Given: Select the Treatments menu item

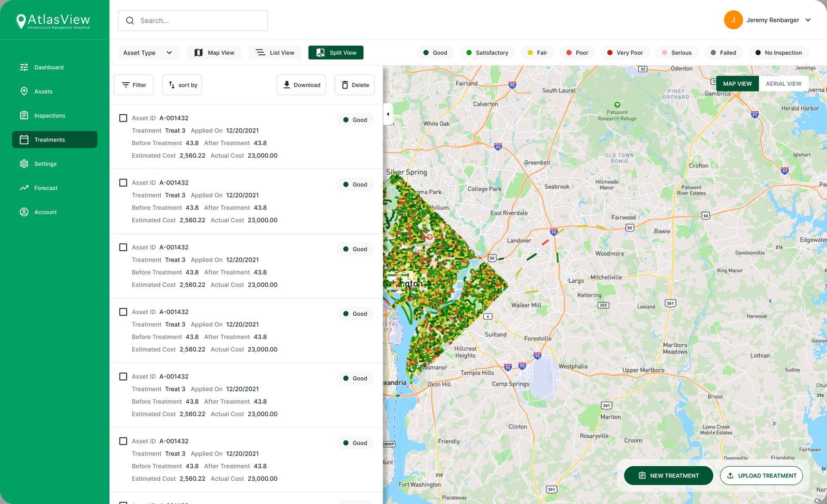Looking at the screenshot, I should pyautogui.click(x=55, y=140).
